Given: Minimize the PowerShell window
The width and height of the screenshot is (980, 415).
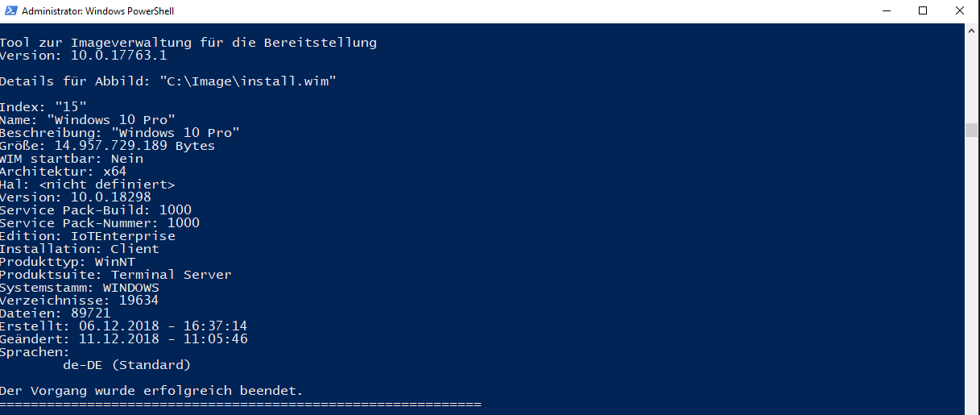Looking at the screenshot, I should point(887,11).
